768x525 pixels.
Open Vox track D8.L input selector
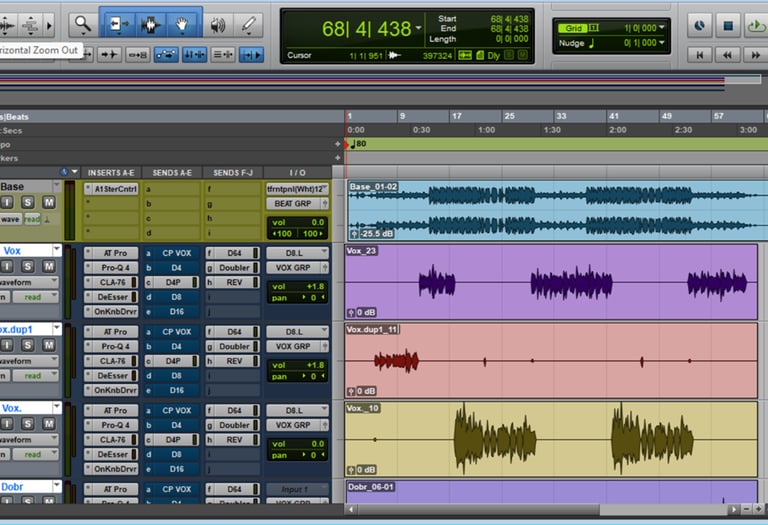tap(297, 253)
